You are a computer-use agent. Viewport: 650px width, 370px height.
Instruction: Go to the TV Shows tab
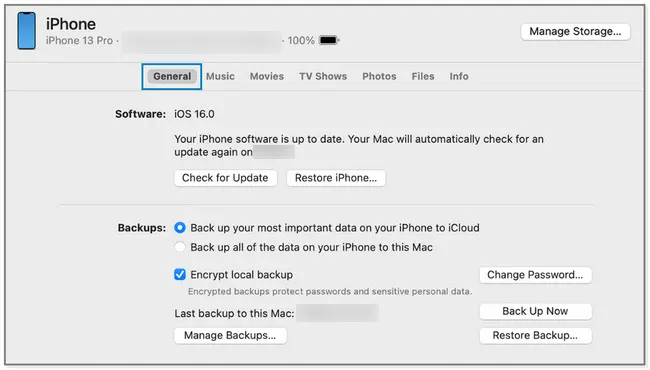[323, 76]
